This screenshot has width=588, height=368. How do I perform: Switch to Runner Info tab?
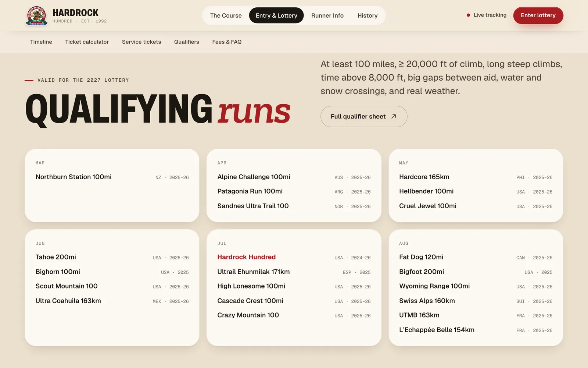(x=327, y=15)
